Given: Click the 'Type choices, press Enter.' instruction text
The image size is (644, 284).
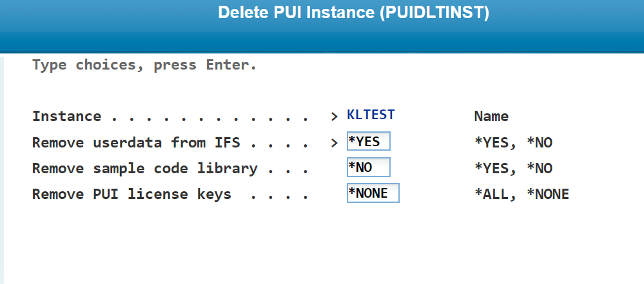Looking at the screenshot, I should point(144,65).
